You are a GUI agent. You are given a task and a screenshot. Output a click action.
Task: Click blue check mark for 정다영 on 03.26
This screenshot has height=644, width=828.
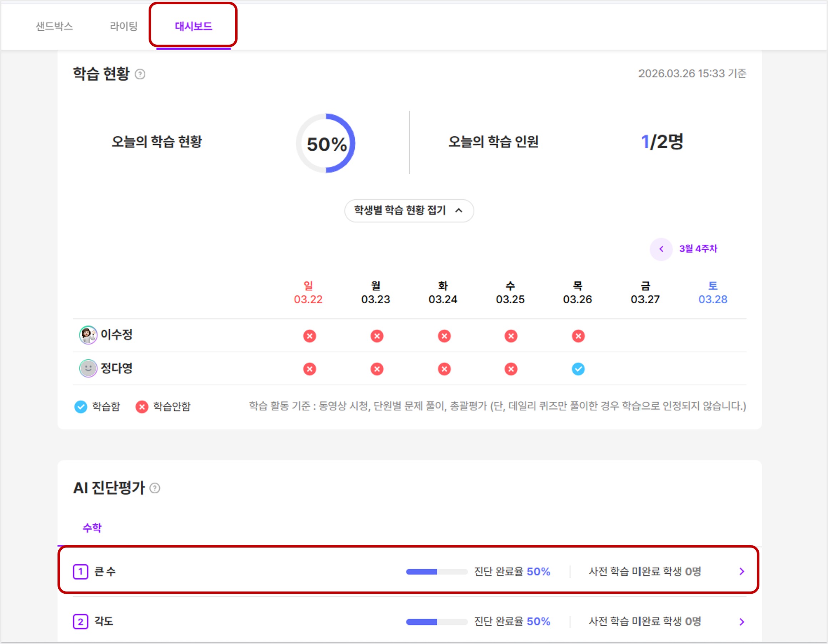tap(578, 369)
